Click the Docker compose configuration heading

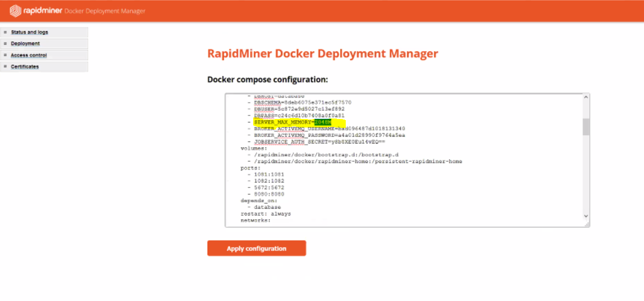coord(268,79)
